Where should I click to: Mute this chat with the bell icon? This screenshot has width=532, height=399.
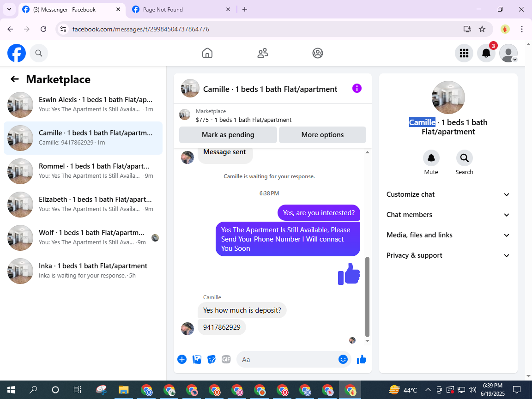(x=431, y=158)
